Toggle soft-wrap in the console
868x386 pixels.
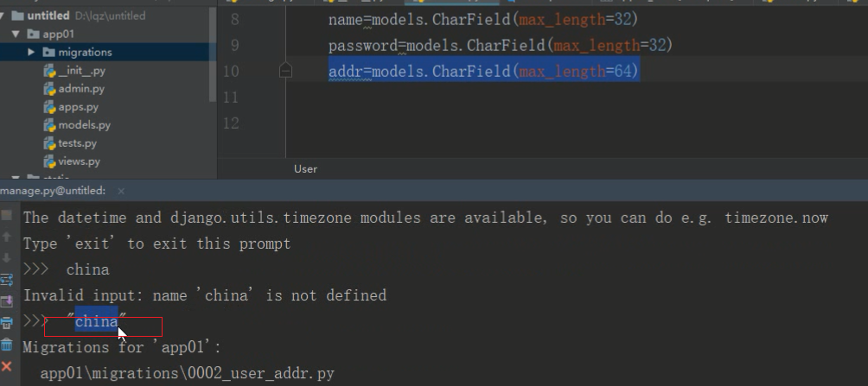pyautogui.click(x=7, y=280)
